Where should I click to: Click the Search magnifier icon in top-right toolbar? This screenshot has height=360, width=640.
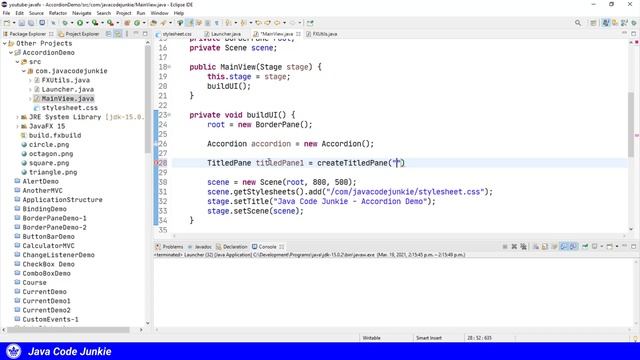point(578,23)
